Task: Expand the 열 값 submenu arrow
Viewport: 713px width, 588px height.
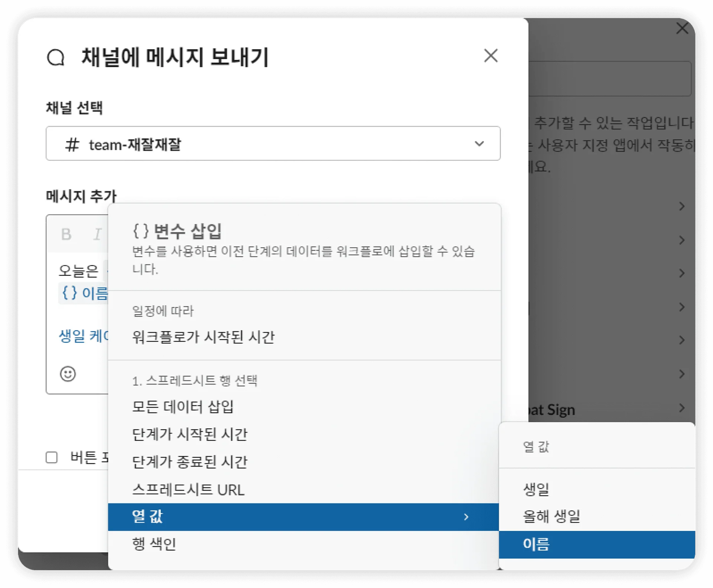Action: coord(466,517)
